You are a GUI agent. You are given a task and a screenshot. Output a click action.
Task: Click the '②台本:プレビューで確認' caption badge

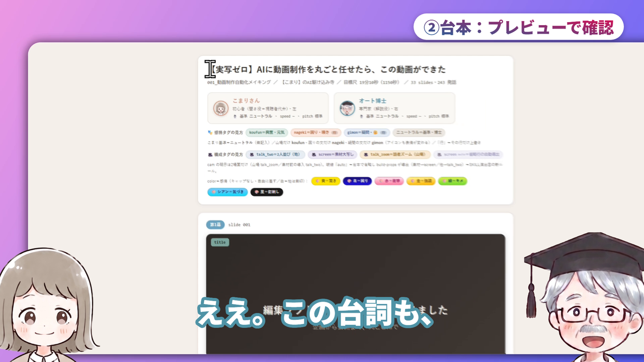tap(519, 27)
